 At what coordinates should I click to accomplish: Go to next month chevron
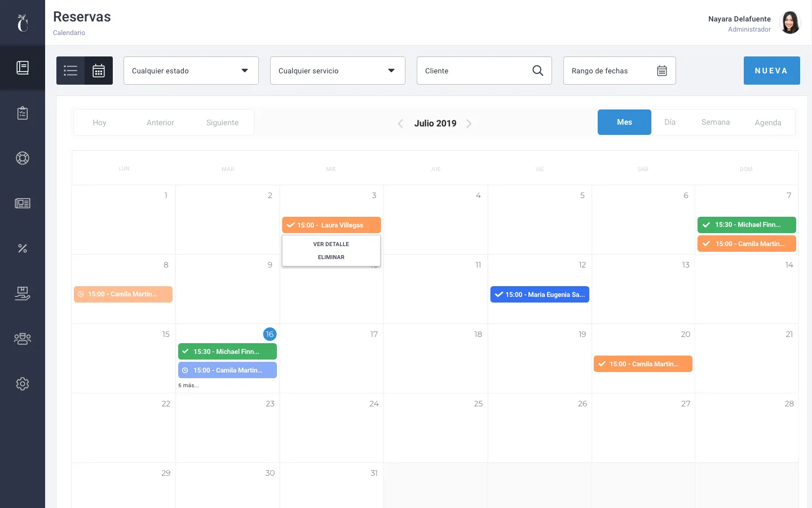(x=469, y=123)
